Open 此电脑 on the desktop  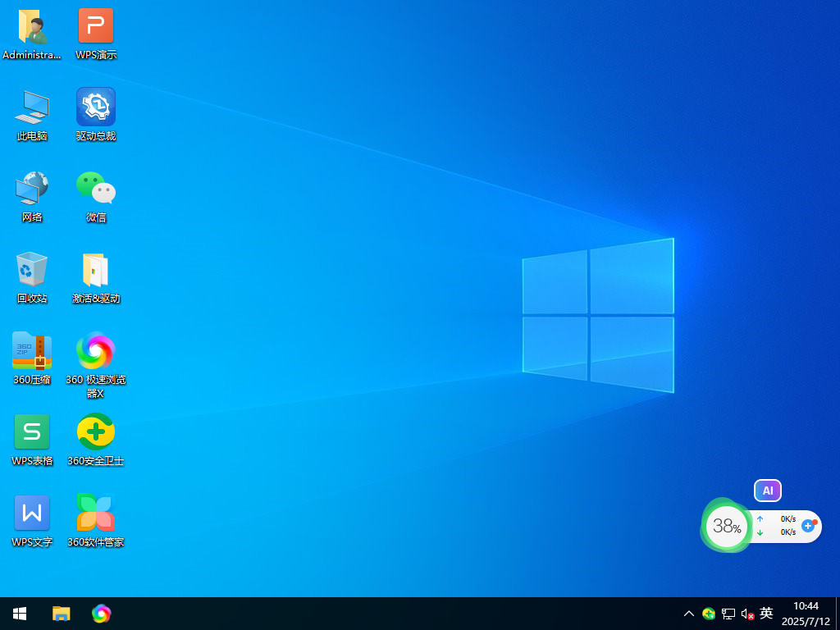pyautogui.click(x=32, y=114)
